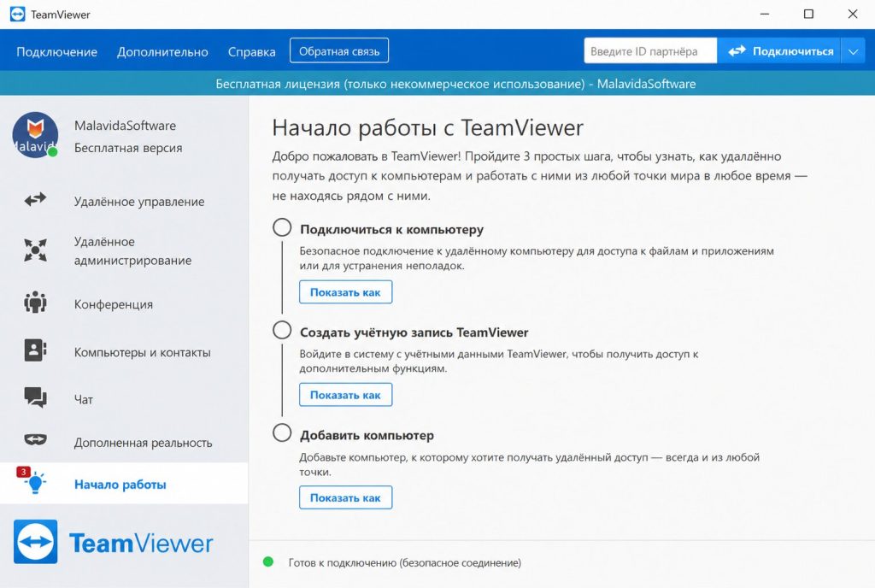Viewport: 875px width, 588px height.
Task: Open the Подключение menu
Action: 57,52
